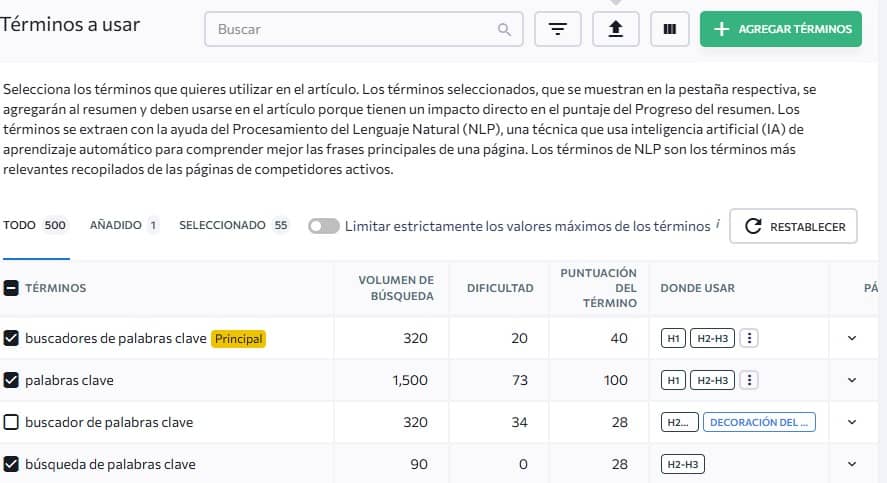Check the buscador de palabras clave checkbox
The width and height of the screenshot is (887, 483).
(x=12, y=422)
